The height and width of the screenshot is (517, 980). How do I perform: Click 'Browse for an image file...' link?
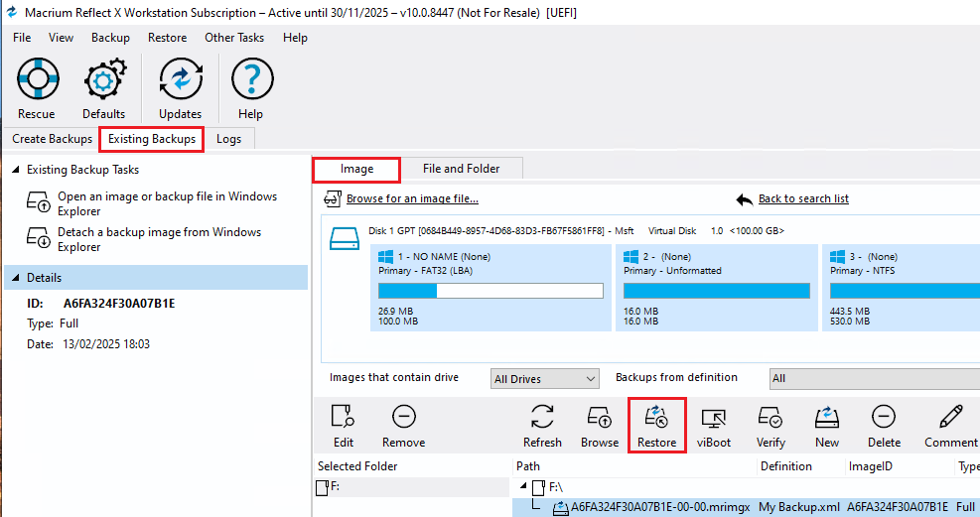(x=411, y=199)
